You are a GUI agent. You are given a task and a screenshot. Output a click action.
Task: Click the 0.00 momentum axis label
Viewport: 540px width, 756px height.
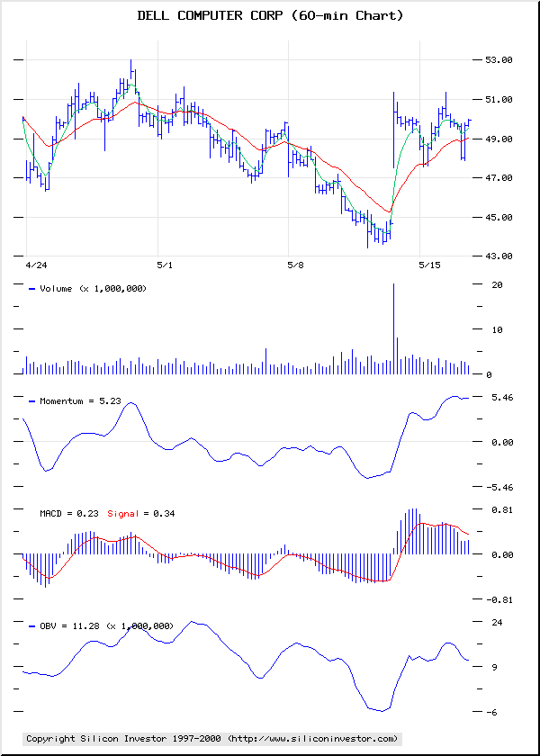[501, 442]
